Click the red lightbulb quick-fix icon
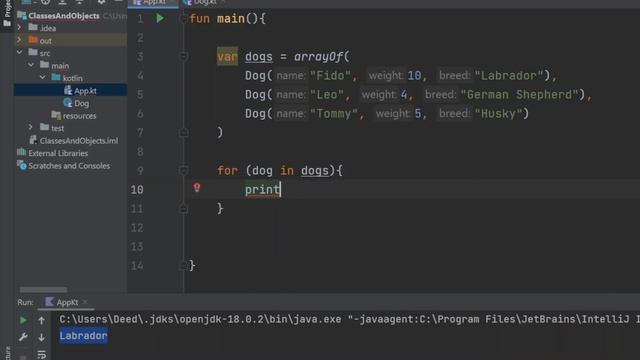This screenshot has height=360, width=640. point(197,187)
